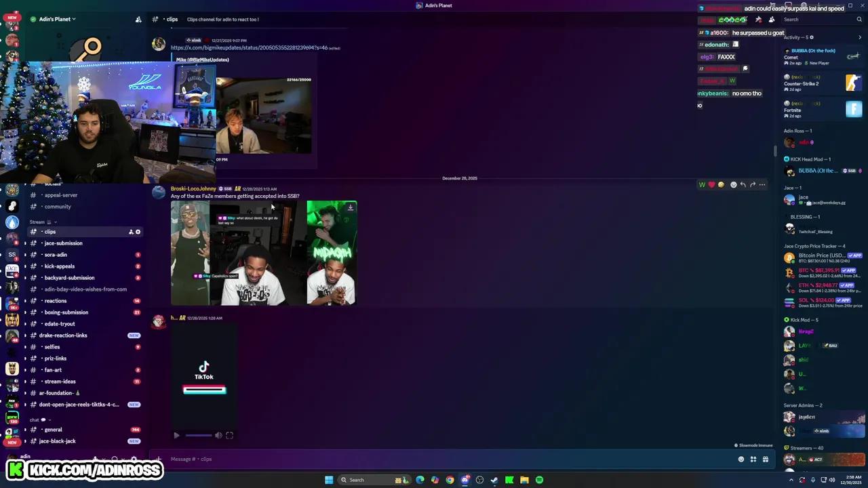Viewport: 868px width, 488px height.
Task: Add a reaction with the smiley hover icon
Action: (733, 184)
